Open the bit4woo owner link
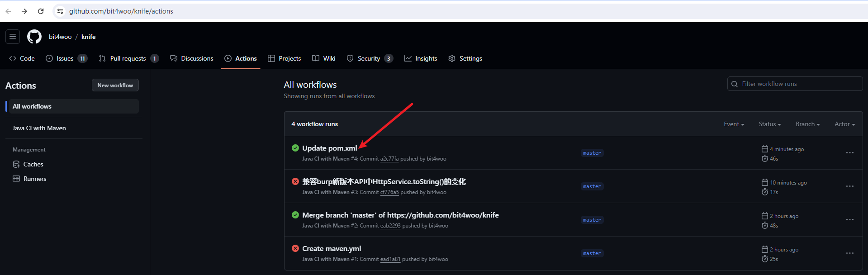 (x=60, y=37)
